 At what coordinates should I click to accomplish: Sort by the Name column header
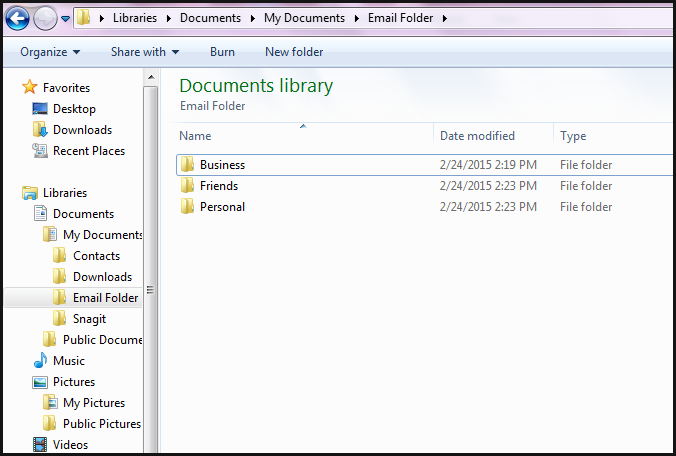click(196, 136)
